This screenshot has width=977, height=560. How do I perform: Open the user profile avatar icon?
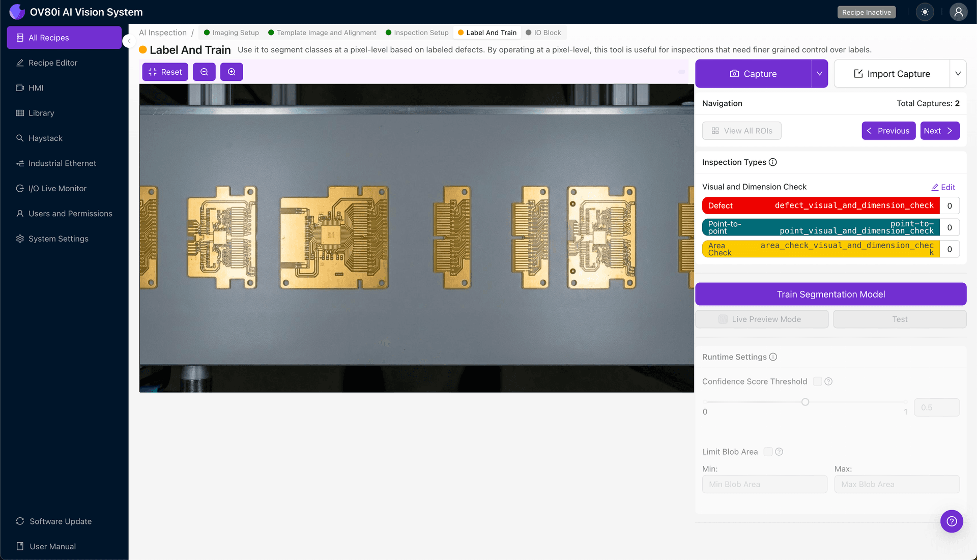click(958, 12)
